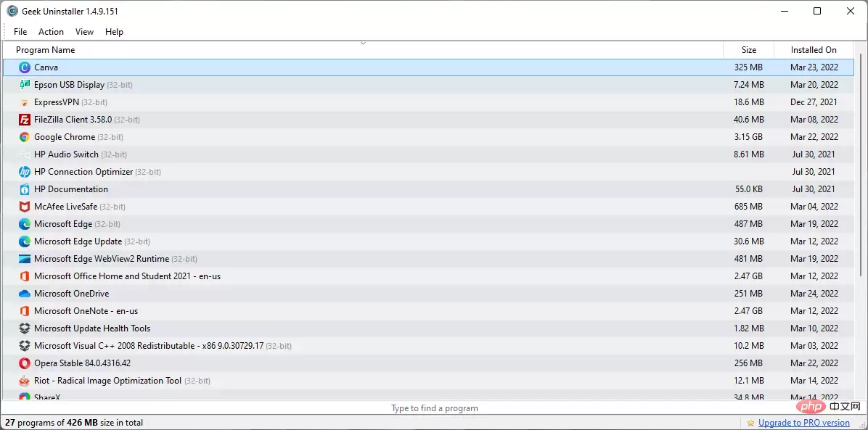This screenshot has width=868, height=430.
Task: Click the Edge WebView2 Runtime icon
Action: 25,258
